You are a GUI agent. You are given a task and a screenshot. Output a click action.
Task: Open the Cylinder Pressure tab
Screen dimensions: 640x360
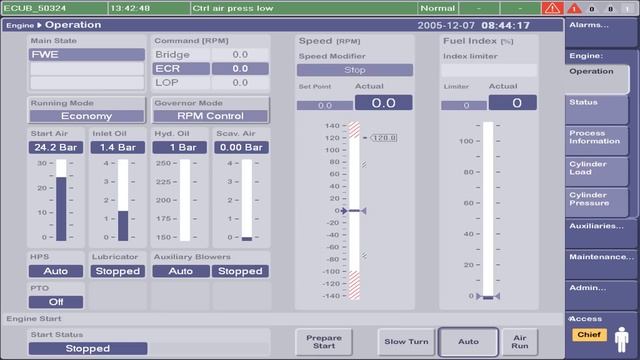tap(596, 202)
